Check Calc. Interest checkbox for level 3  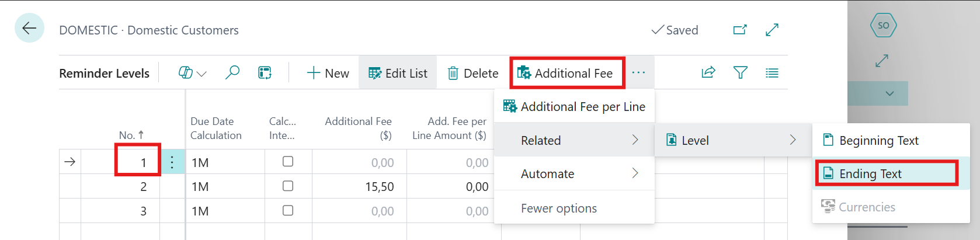[x=288, y=211]
